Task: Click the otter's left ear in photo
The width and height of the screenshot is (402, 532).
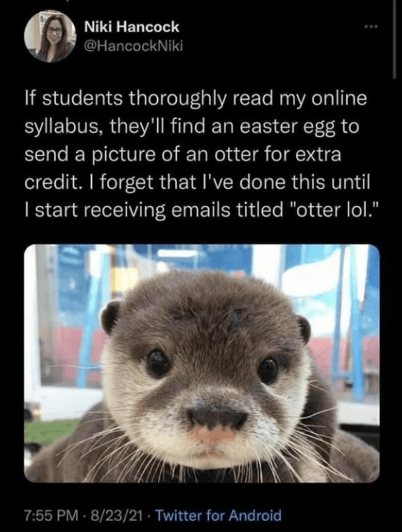Action: point(111,317)
